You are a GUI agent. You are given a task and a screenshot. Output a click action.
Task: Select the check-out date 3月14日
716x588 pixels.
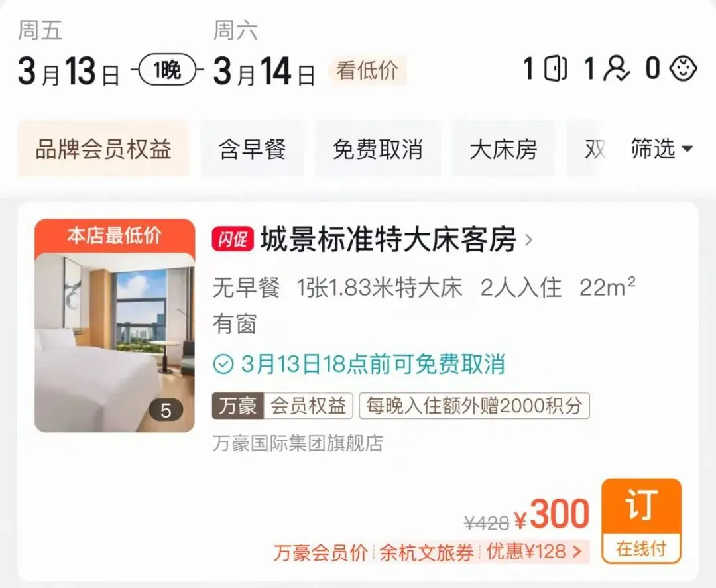[264, 71]
